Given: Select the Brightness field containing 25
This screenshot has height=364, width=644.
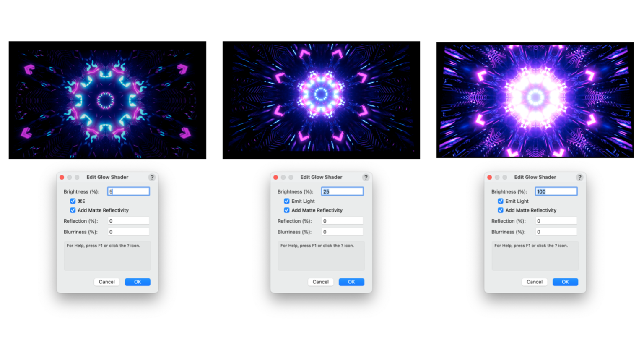Looking at the screenshot, I should click(x=342, y=191).
